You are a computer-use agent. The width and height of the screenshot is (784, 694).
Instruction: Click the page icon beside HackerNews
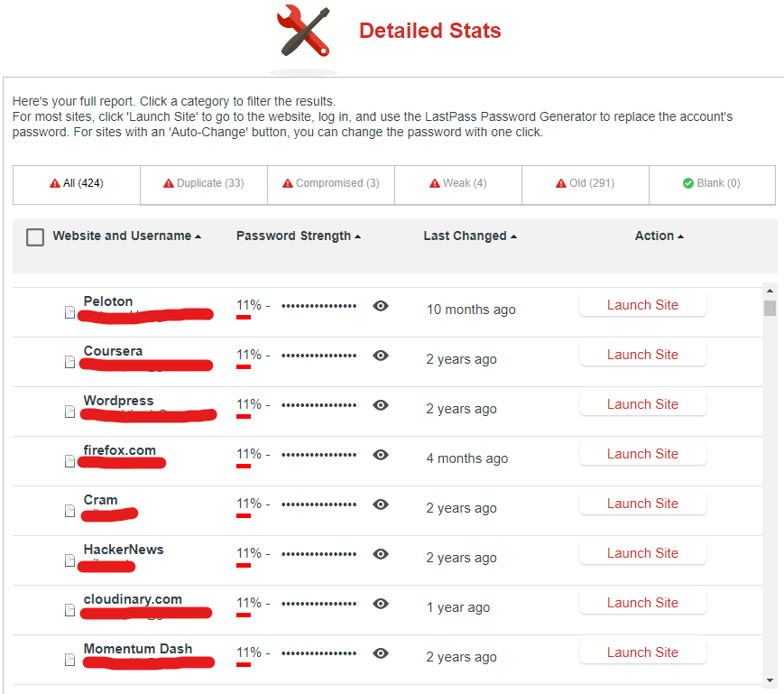pos(70,560)
